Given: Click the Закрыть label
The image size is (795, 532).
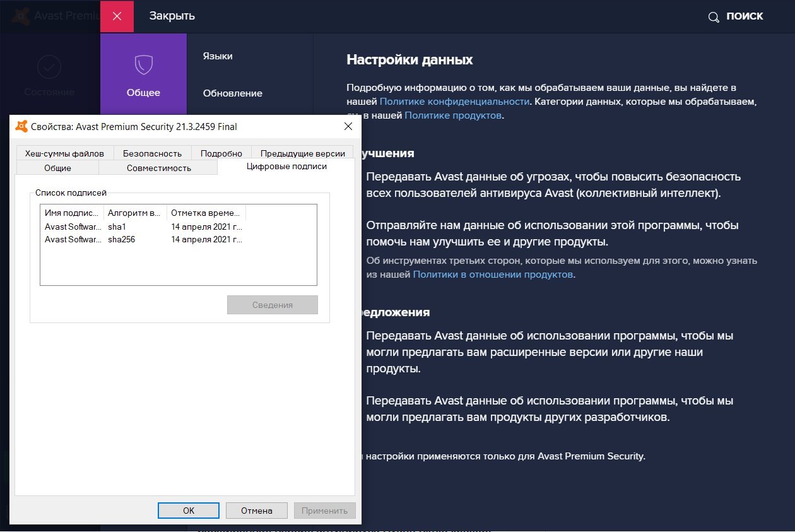Looking at the screenshot, I should tap(172, 16).
